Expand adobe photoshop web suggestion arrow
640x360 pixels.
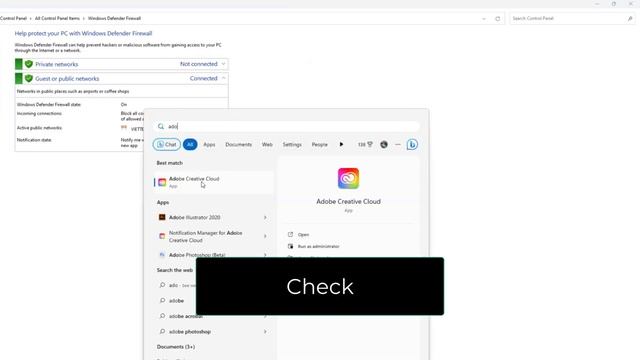pyautogui.click(x=265, y=332)
